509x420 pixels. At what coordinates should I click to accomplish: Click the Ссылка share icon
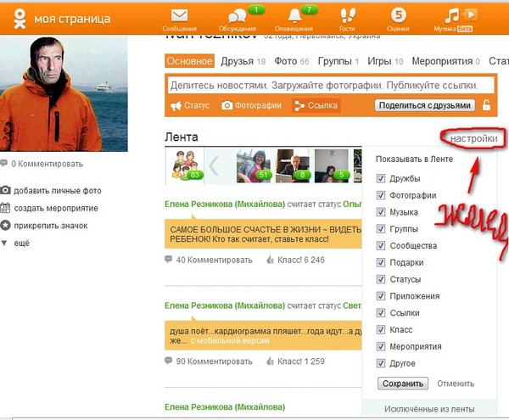click(299, 105)
